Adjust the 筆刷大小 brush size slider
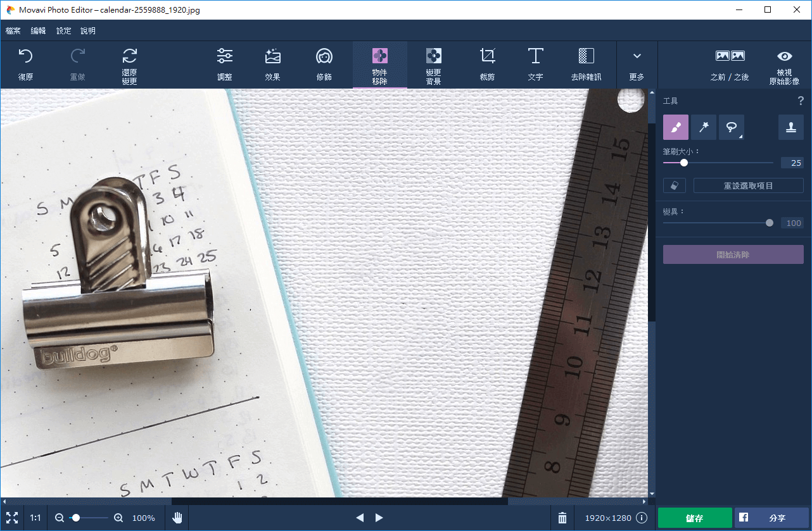 [684, 163]
